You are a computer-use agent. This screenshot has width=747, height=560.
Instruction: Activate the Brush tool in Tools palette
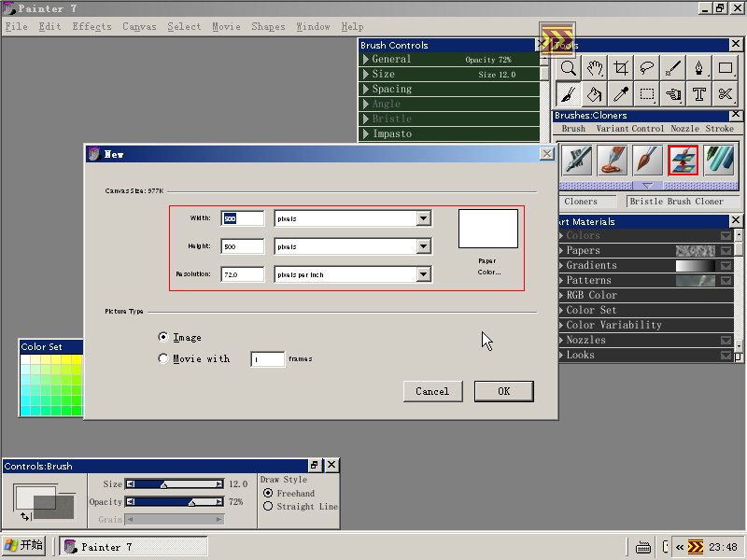pyautogui.click(x=569, y=94)
